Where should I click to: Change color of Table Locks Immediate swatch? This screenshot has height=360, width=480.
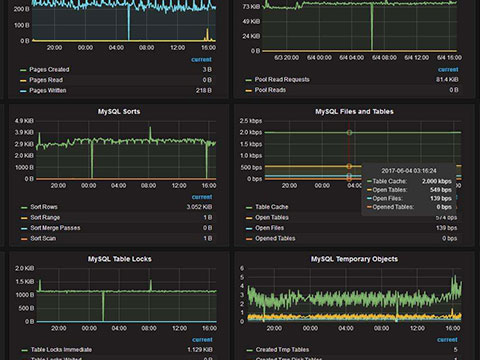pyautogui.click(x=24, y=350)
